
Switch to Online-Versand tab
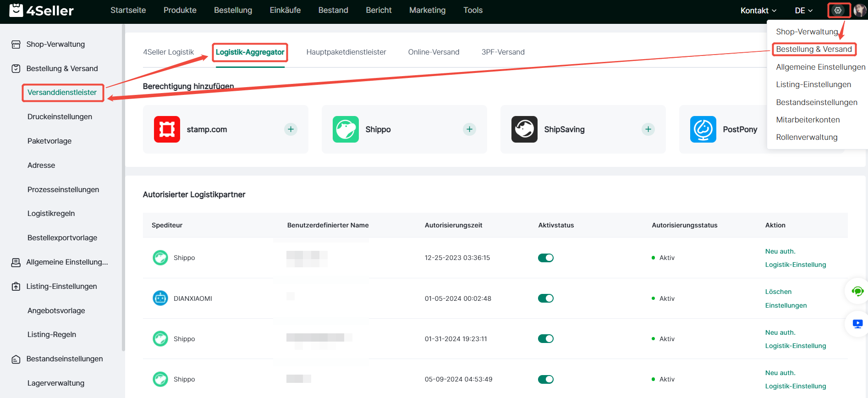click(x=434, y=52)
